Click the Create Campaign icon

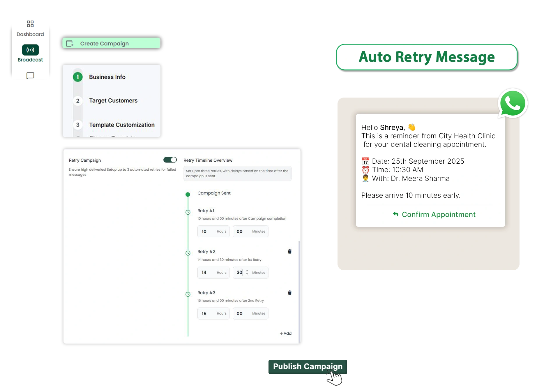(x=70, y=43)
